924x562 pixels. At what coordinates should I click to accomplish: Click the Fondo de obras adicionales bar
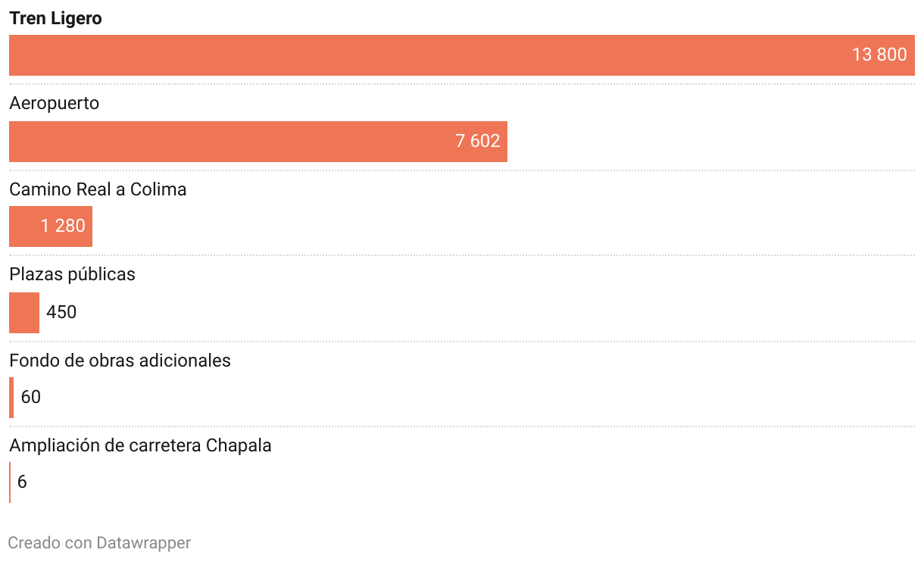11,398
